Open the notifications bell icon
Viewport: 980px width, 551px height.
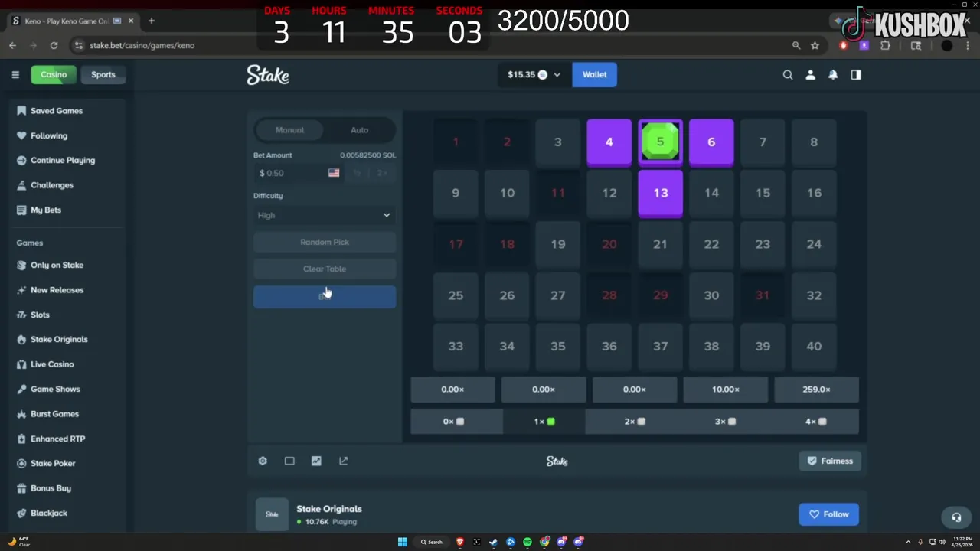click(x=833, y=74)
